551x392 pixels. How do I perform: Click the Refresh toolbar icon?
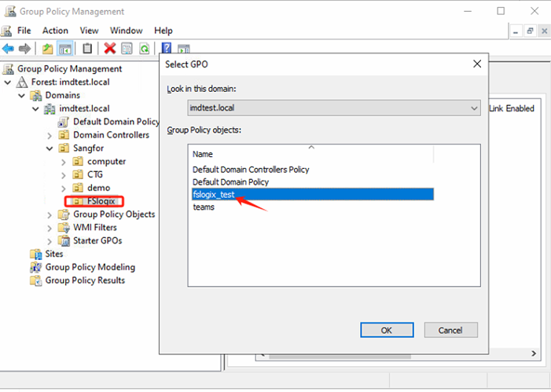[x=145, y=49]
